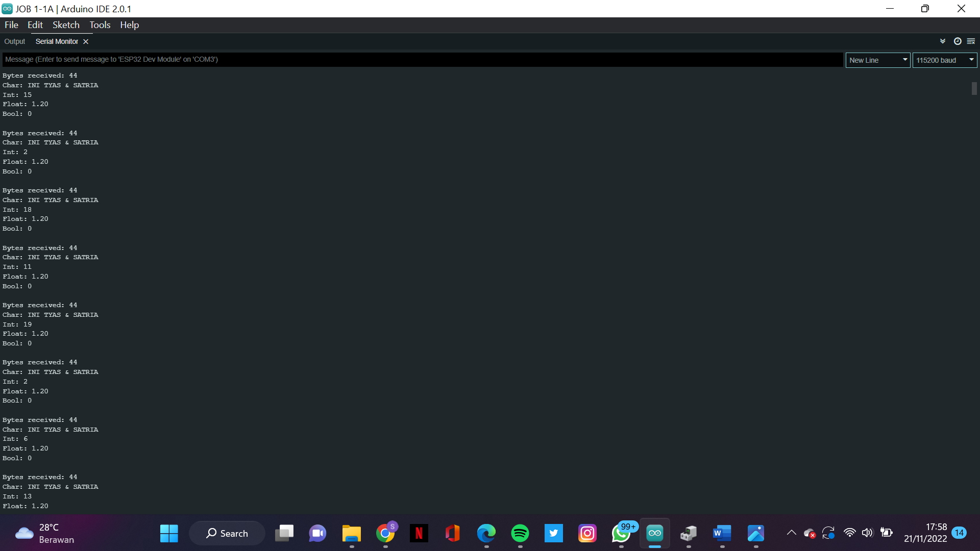Mute audio via the speaker tray icon
This screenshot has height=551, width=980.
point(868,533)
